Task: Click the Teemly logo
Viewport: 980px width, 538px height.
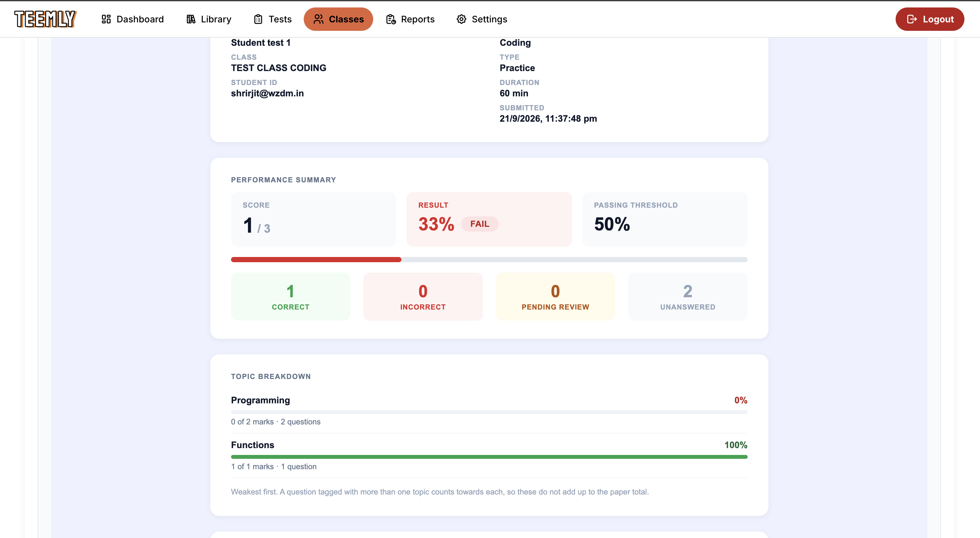Action: [45, 19]
